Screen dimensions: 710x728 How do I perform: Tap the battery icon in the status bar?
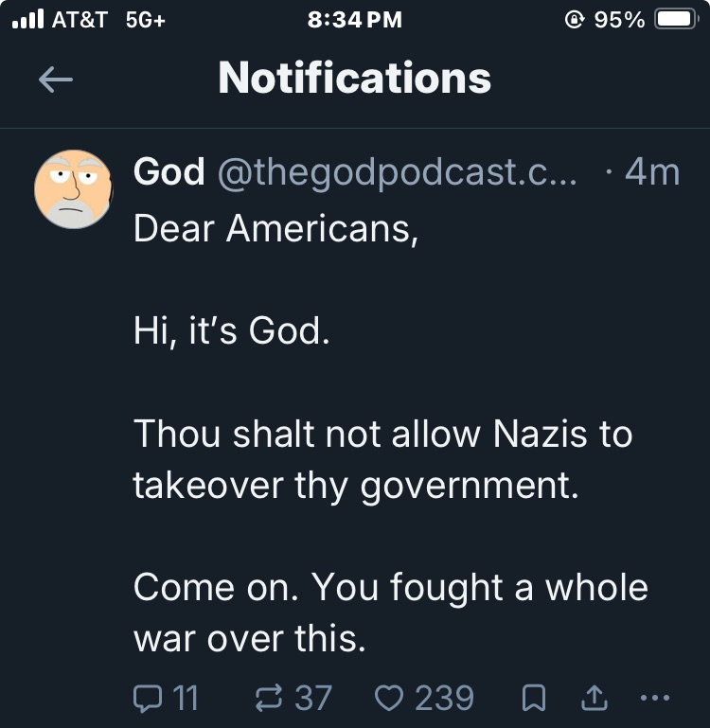(676, 19)
